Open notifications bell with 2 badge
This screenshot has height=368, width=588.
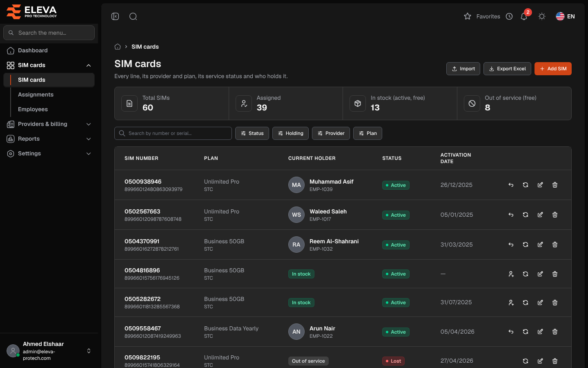(x=524, y=16)
